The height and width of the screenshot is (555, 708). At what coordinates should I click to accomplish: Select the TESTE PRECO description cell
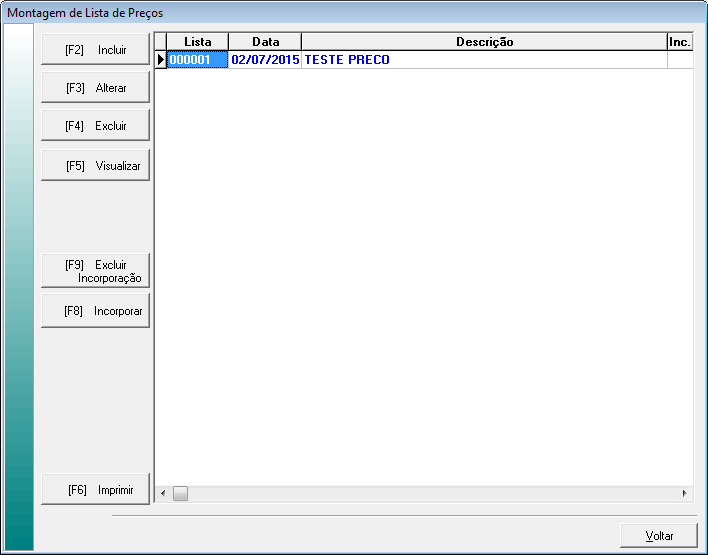(484, 60)
